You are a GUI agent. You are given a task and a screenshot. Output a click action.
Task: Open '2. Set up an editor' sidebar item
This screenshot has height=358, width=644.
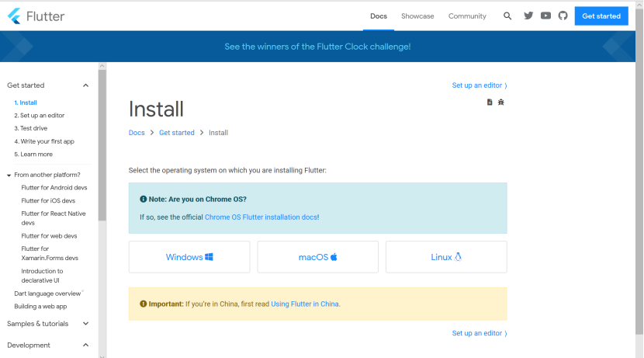(40, 116)
